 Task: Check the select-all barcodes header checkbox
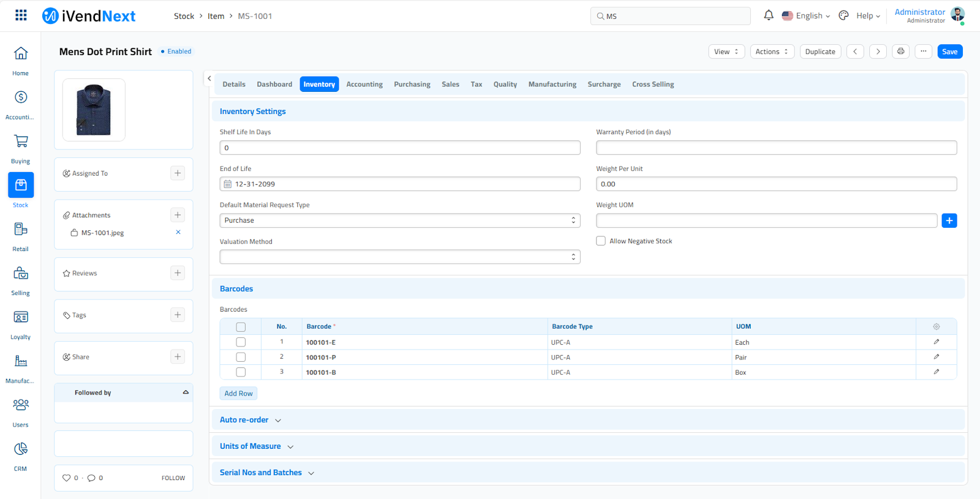pos(241,327)
